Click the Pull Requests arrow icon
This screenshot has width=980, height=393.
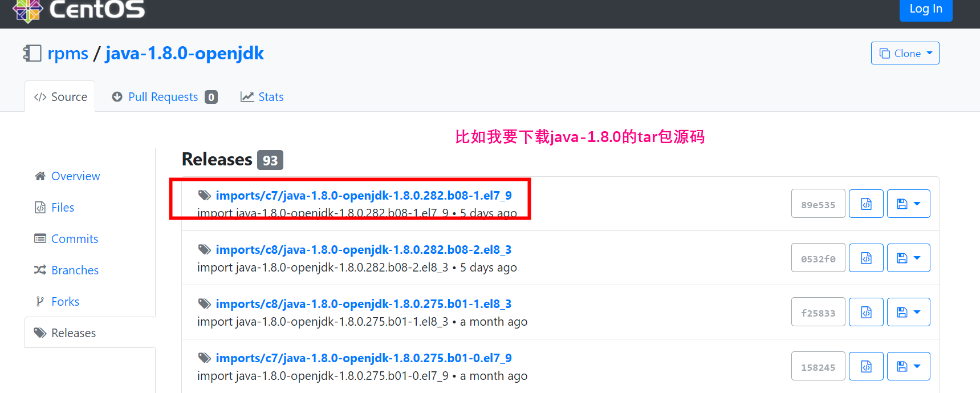[x=117, y=97]
